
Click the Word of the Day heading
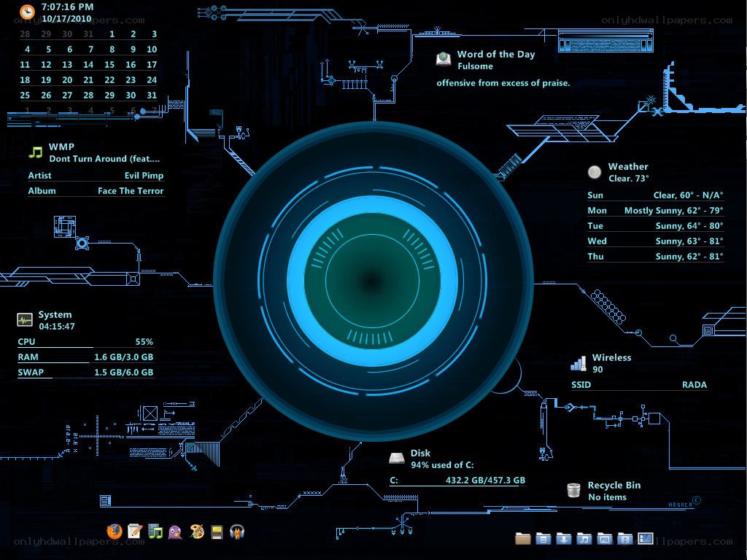496,54
